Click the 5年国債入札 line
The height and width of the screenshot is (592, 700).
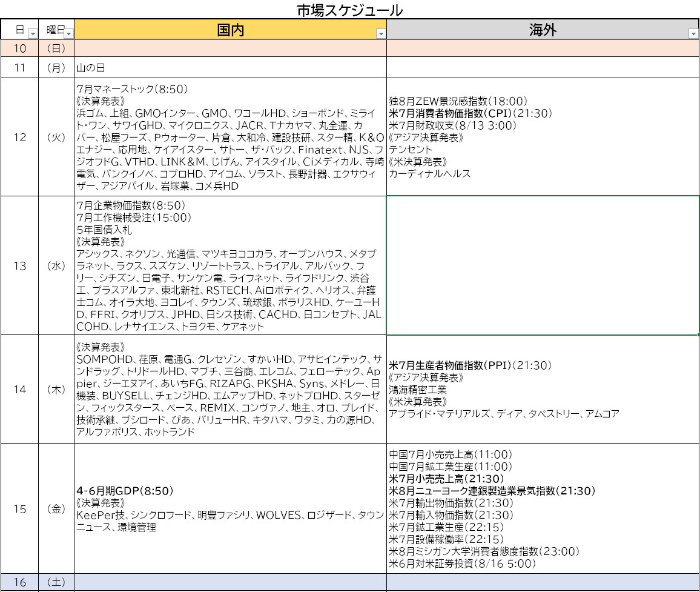pos(104,230)
